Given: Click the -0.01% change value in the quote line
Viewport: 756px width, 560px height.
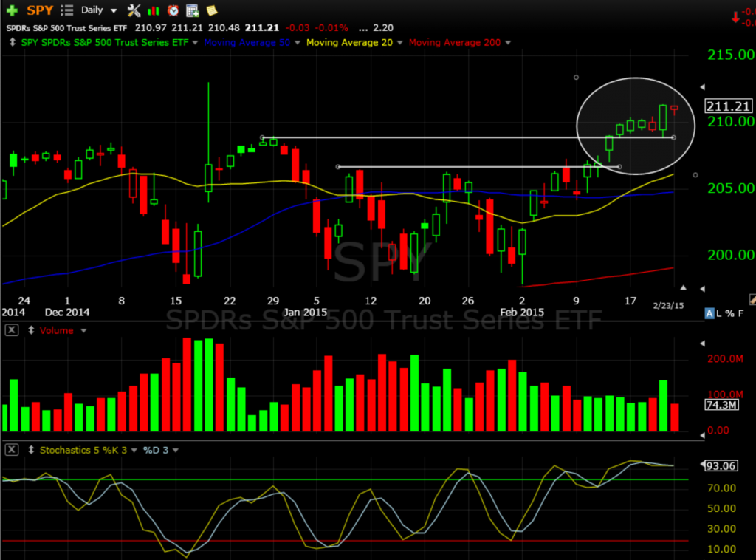Looking at the screenshot, I should point(331,28).
